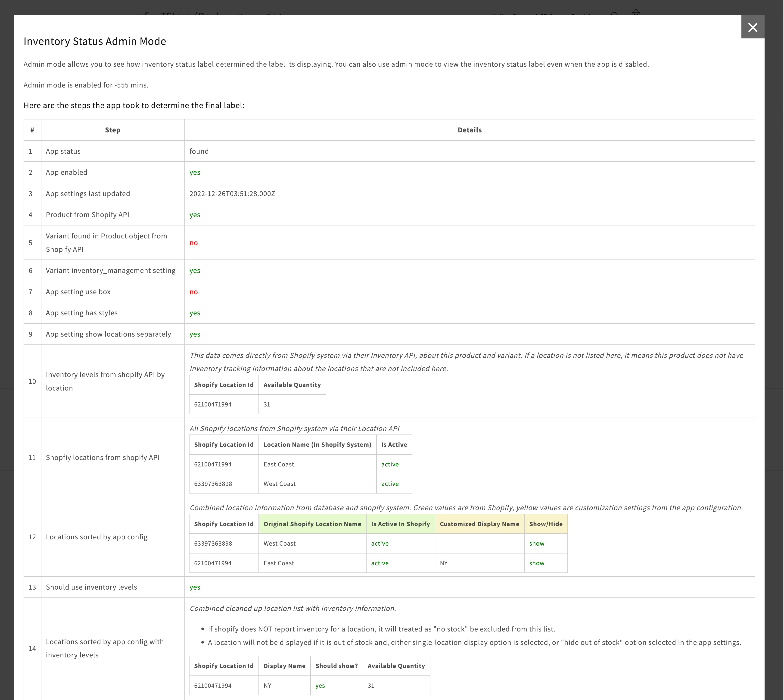Click 'Location Name (In Shopify System)' header
784x700 pixels.
point(317,445)
